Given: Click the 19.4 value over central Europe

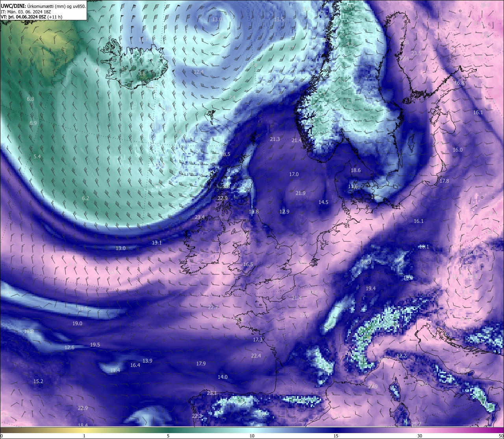Looking at the screenshot, I should [371, 289].
